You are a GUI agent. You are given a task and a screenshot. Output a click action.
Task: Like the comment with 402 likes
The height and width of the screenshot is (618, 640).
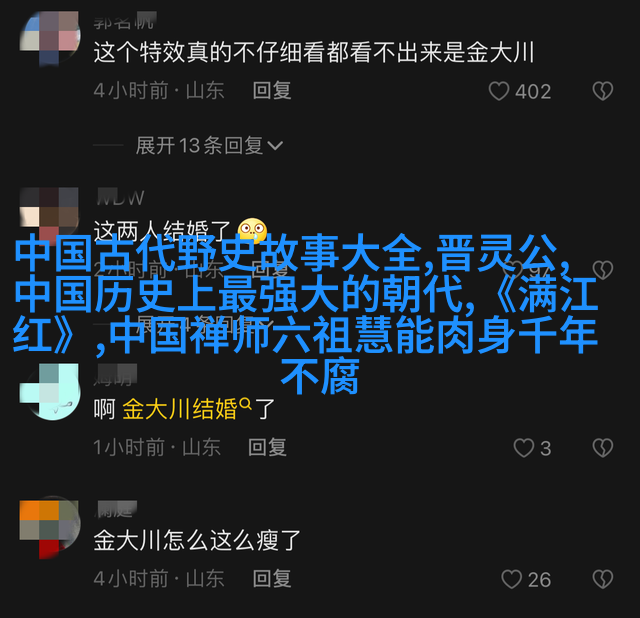click(x=499, y=91)
